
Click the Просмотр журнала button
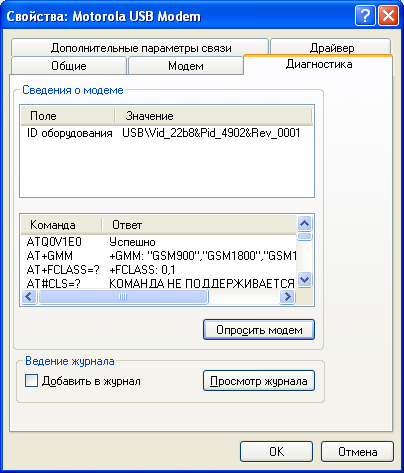tap(259, 381)
